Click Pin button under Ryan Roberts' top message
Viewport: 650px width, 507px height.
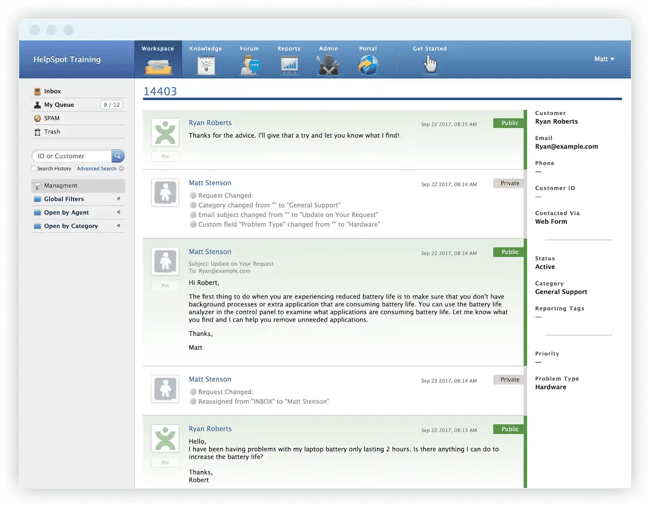pyautogui.click(x=164, y=156)
